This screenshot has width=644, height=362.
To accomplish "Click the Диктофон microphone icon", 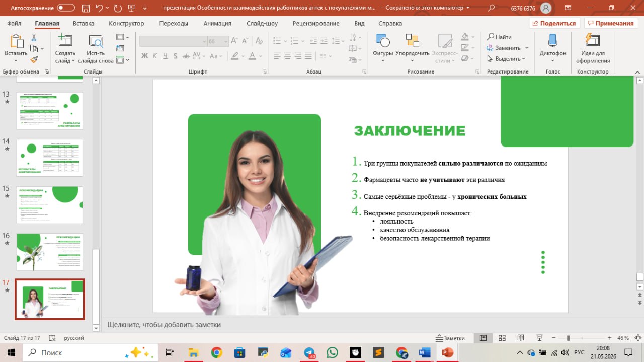I will coord(552,41).
